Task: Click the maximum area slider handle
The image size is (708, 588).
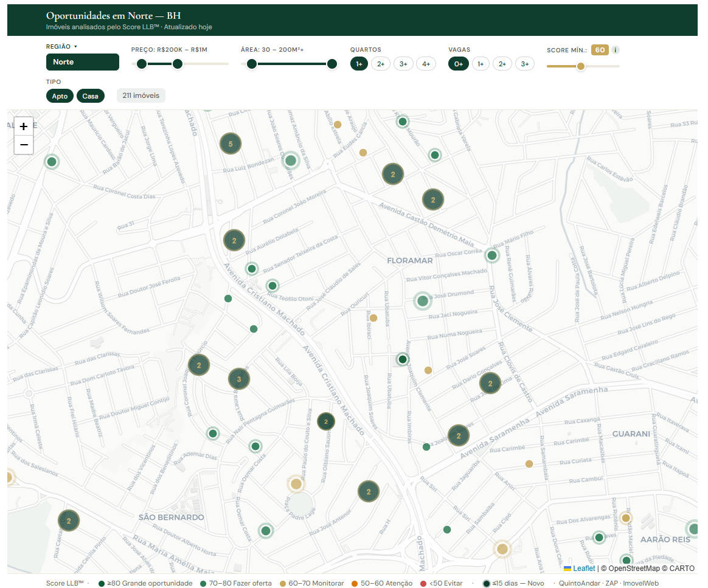Action: tap(332, 64)
